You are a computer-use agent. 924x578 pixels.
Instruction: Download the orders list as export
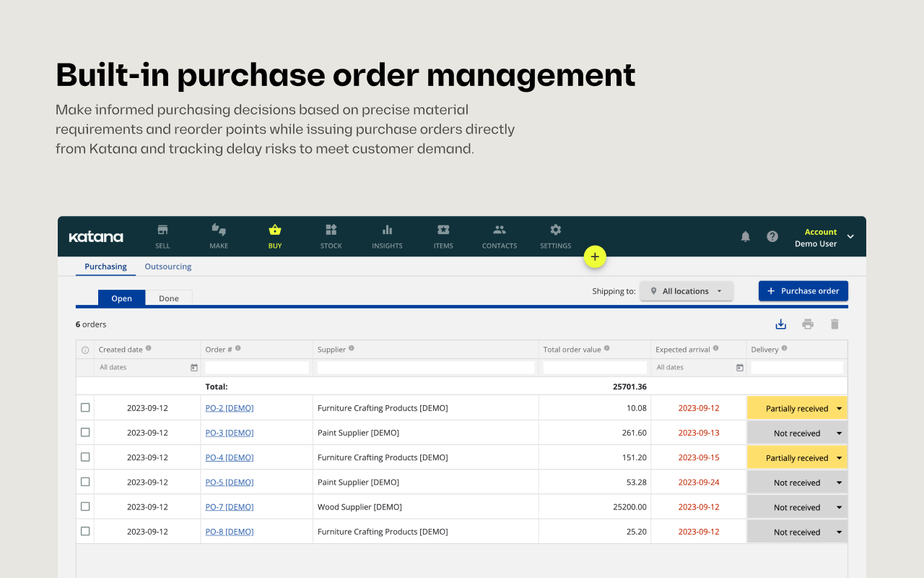[780, 324]
